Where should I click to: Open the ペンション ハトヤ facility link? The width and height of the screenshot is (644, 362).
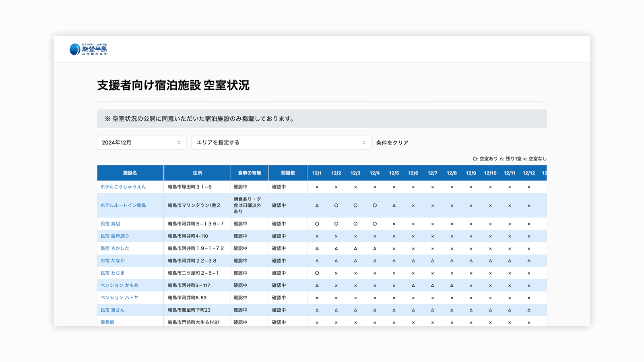120,298
